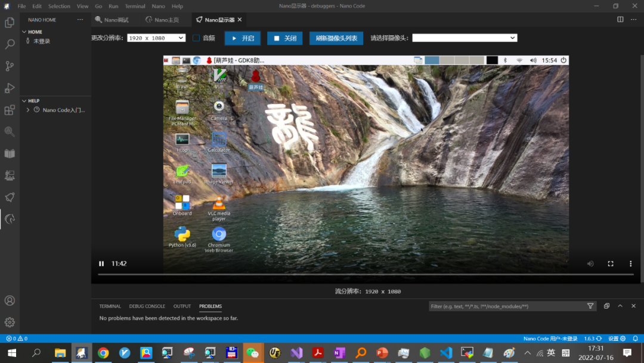Open the Explorer icon in activity bar

10,22
